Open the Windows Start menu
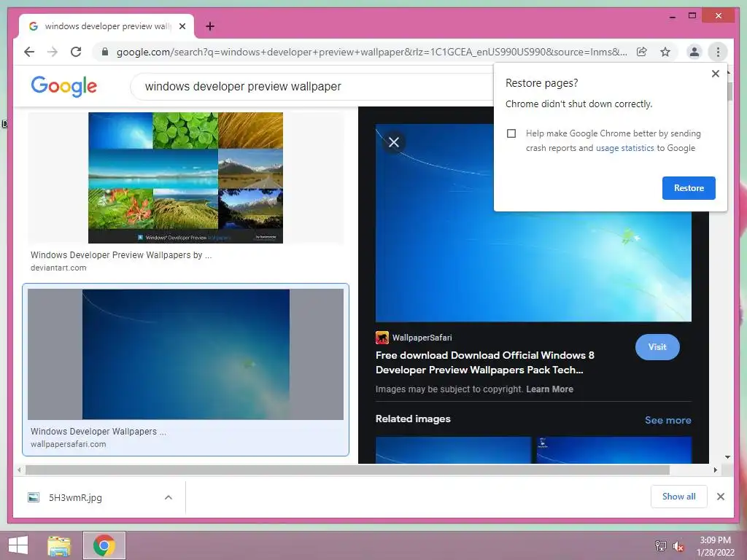This screenshot has height=560, width=747. (18, 545)
